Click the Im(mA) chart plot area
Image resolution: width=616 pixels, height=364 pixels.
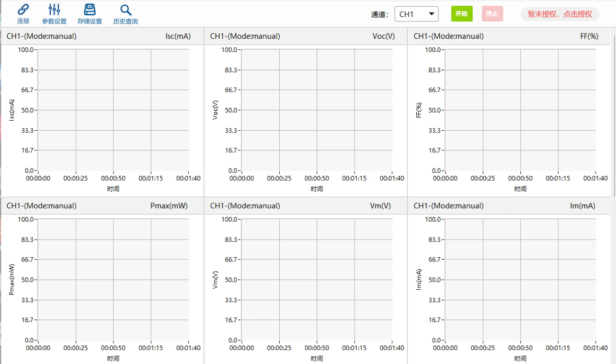pos(520,279)
